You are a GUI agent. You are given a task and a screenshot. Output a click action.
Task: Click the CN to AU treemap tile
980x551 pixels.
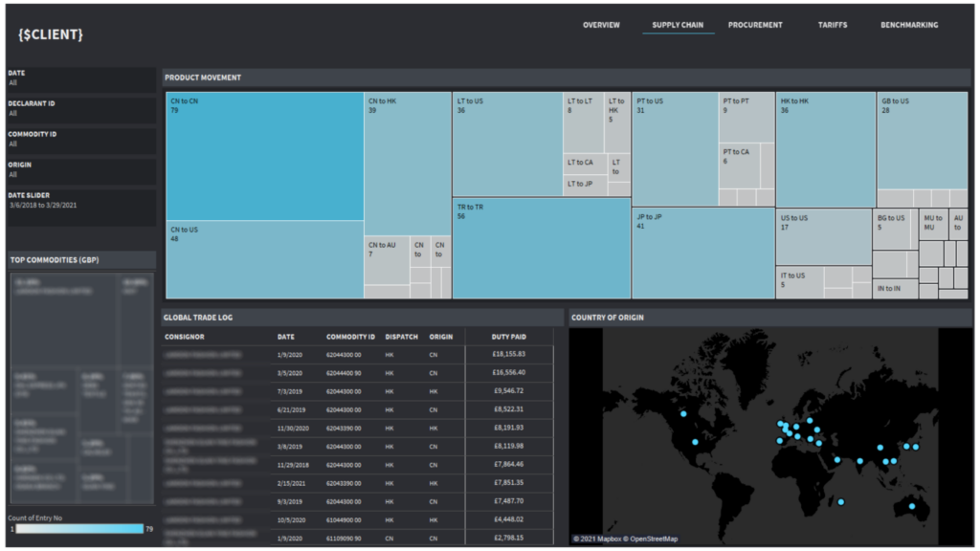[387, 260]
